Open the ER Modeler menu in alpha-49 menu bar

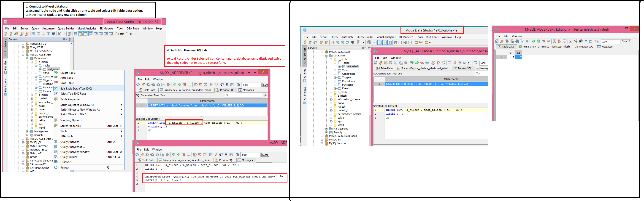point(406,37)
